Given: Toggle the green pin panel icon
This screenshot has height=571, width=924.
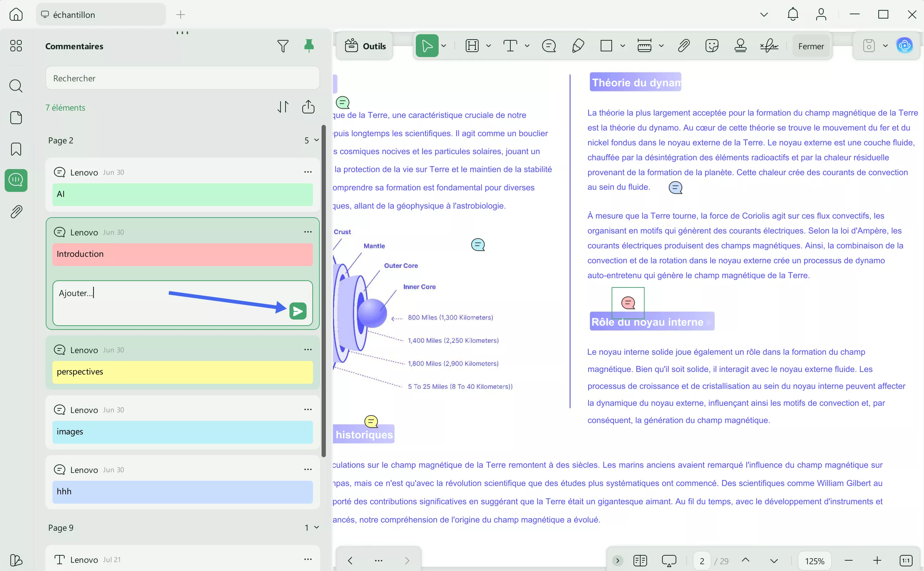Looking at the screenshot, I should (309, 46).
